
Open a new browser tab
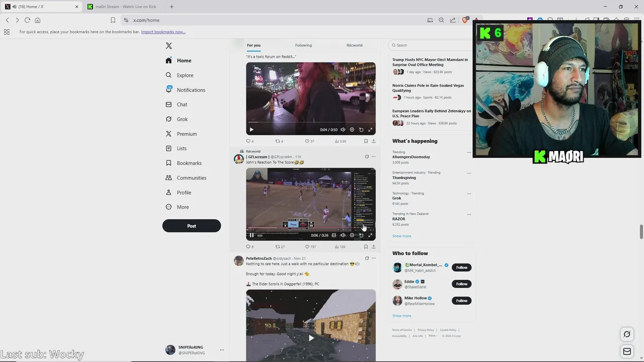[x=172, y=7]
